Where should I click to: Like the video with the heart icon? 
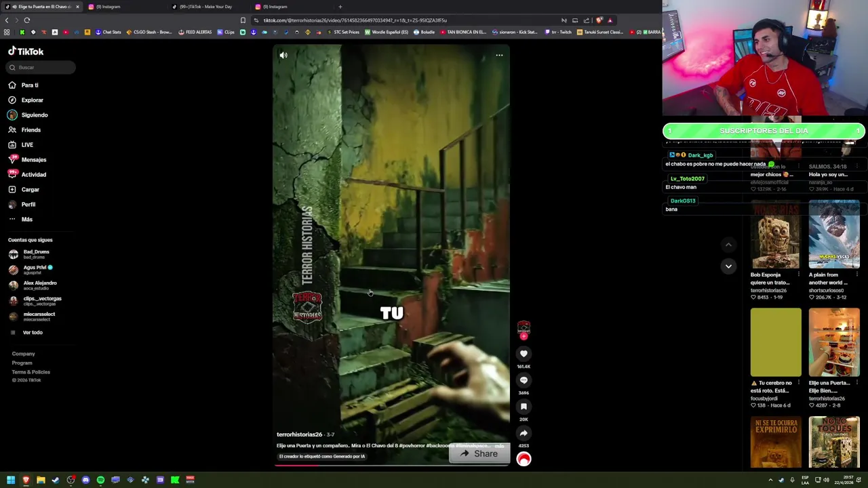[x=524, y=354]
